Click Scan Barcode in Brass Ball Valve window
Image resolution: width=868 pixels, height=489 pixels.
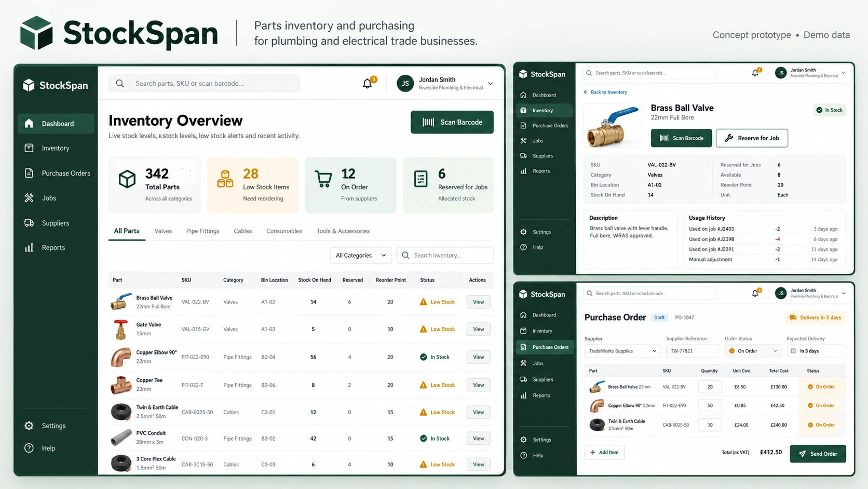681,138
